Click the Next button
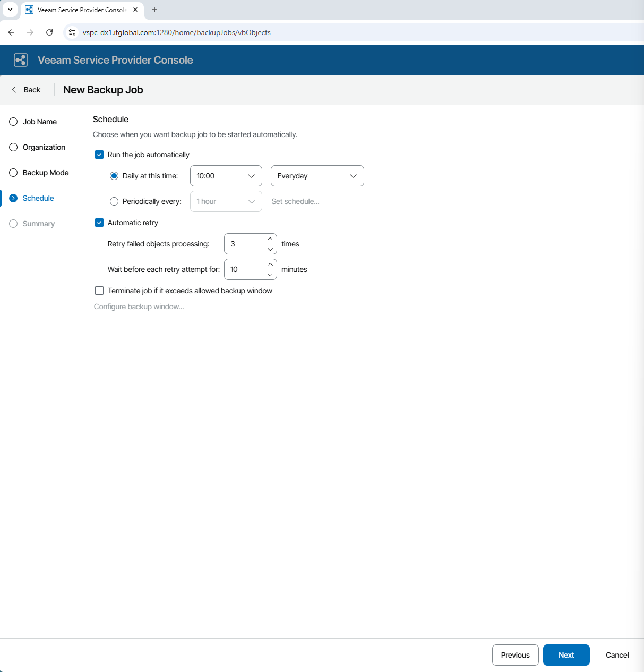The image size is (644, 672). coord(566,655)
